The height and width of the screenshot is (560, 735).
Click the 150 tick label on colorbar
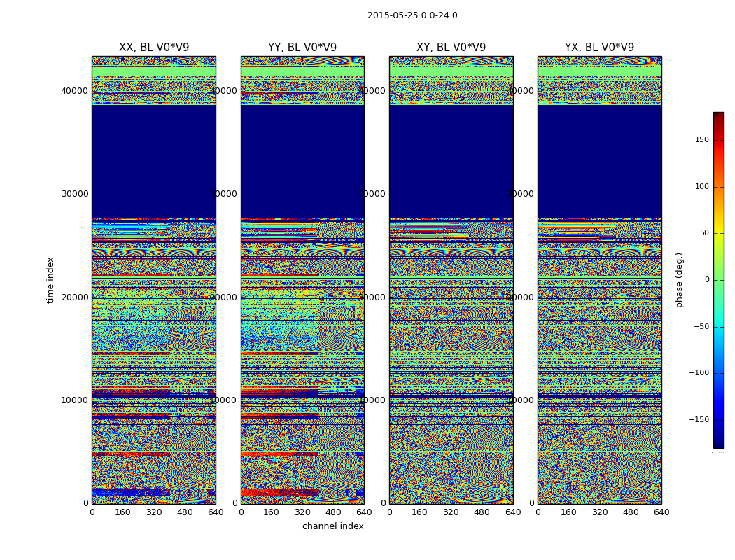pyautogui.click(x=702, y=140)
